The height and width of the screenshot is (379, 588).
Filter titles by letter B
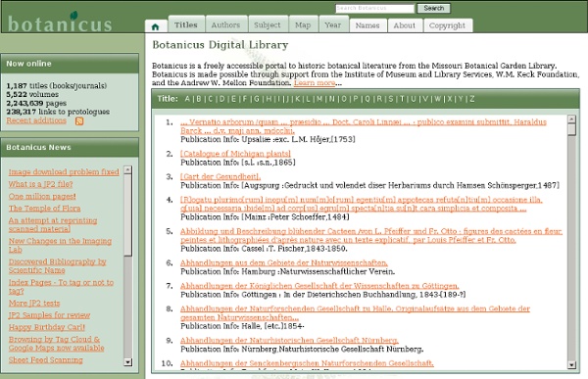click(199, 99)
